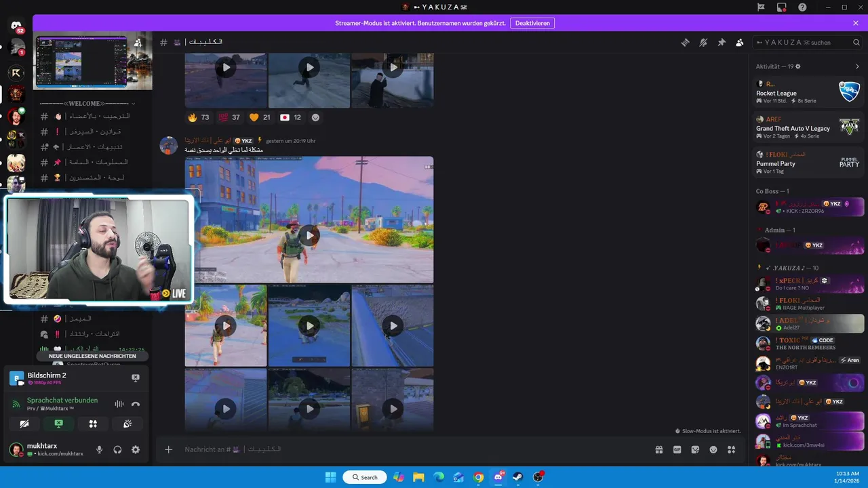Click NEUE UNGELESENE NACHRICHTEN pill
This screenshot has width=868, height=488.
[x=92, y=356]
